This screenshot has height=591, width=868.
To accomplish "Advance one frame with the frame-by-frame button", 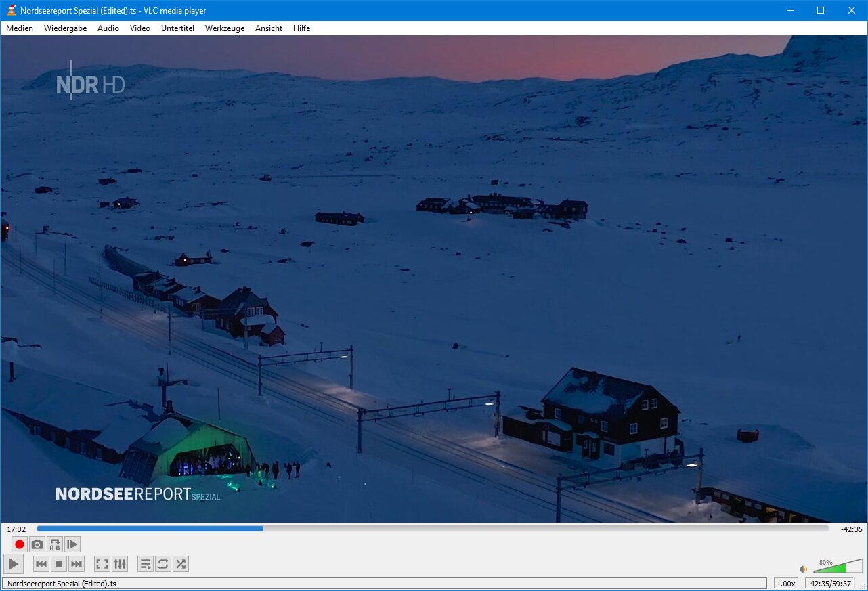I will tap(72, 544).
